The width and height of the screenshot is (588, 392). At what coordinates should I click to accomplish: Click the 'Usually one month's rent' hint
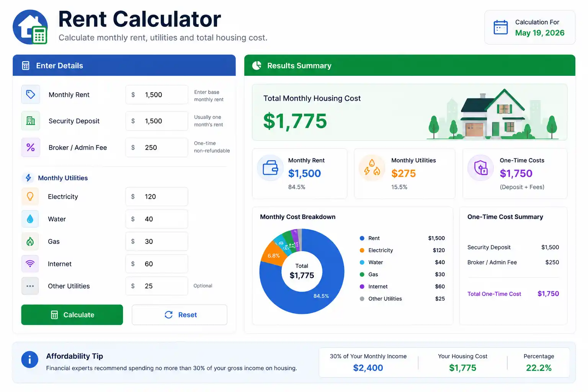pyautogui.click(x=209, y=121)
